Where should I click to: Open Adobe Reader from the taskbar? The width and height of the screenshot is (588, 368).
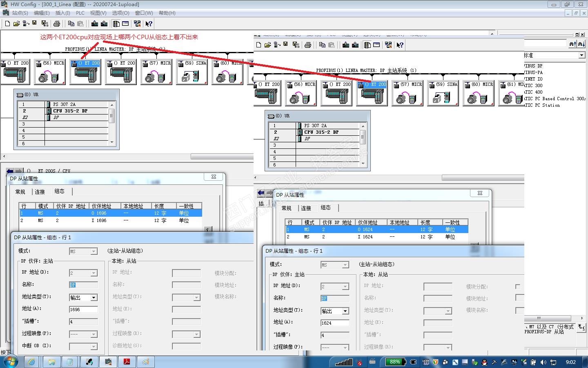(x=127, y=362)
